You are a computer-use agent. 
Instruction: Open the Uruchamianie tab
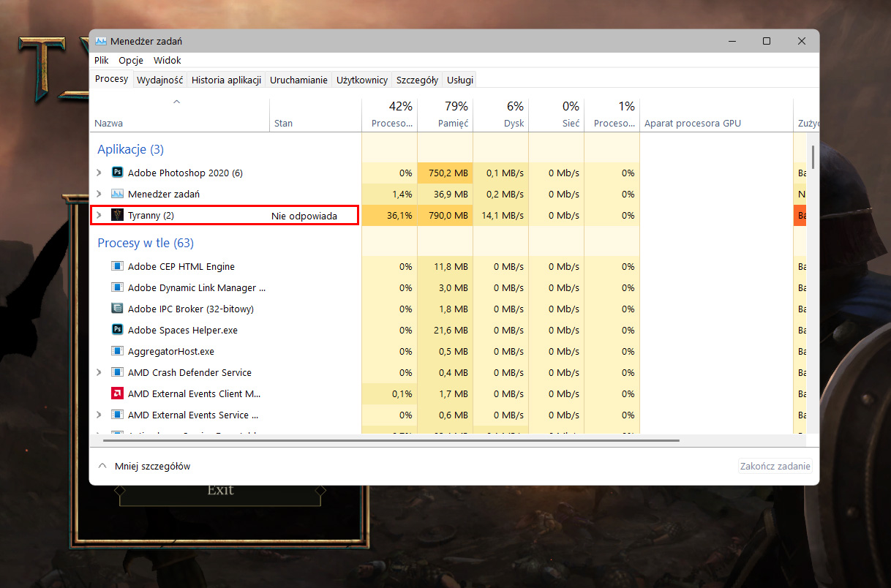(x=298, y=80)
